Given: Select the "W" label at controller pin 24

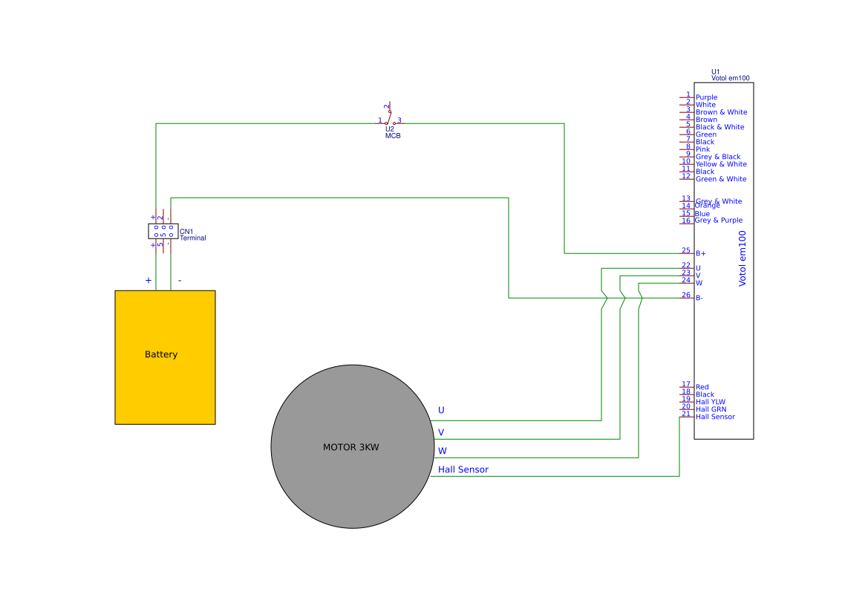Looking at the screenshot, I should [x=699, y=284].
